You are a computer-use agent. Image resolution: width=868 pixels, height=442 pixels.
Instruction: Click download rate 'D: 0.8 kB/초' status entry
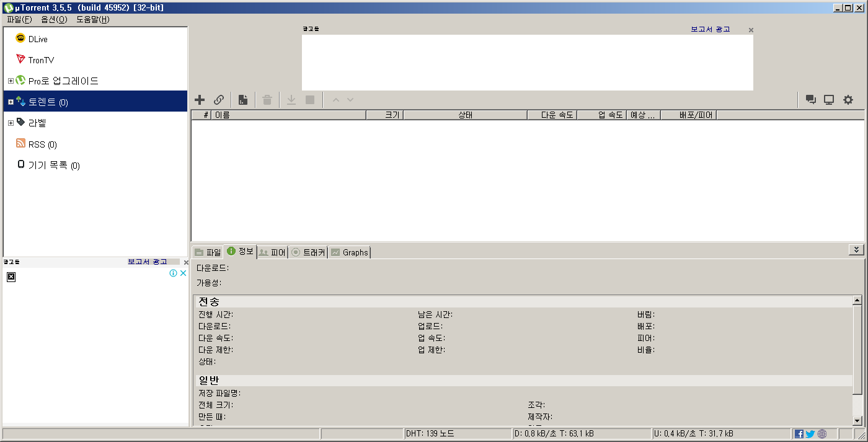tap(554, 434)
